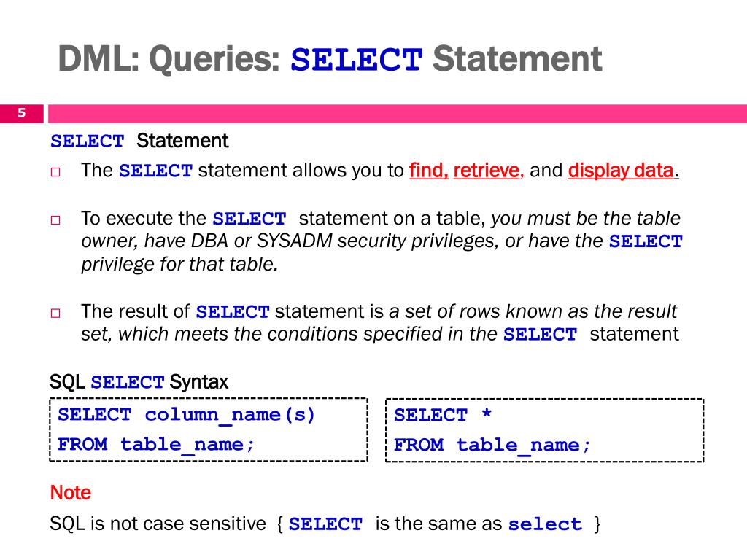The height and width of the screenshot is (560, 747).
Task: Click the lowercase 'select' keyword in note
Action: (545, 524)
